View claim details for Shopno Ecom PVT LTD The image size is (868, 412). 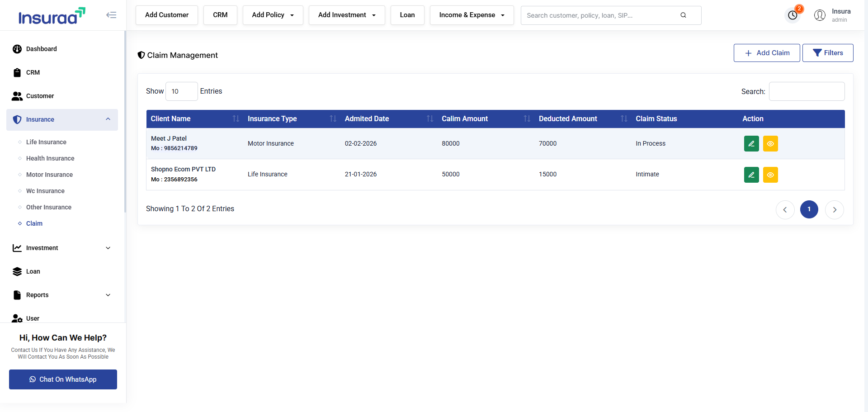click(770, 175)
